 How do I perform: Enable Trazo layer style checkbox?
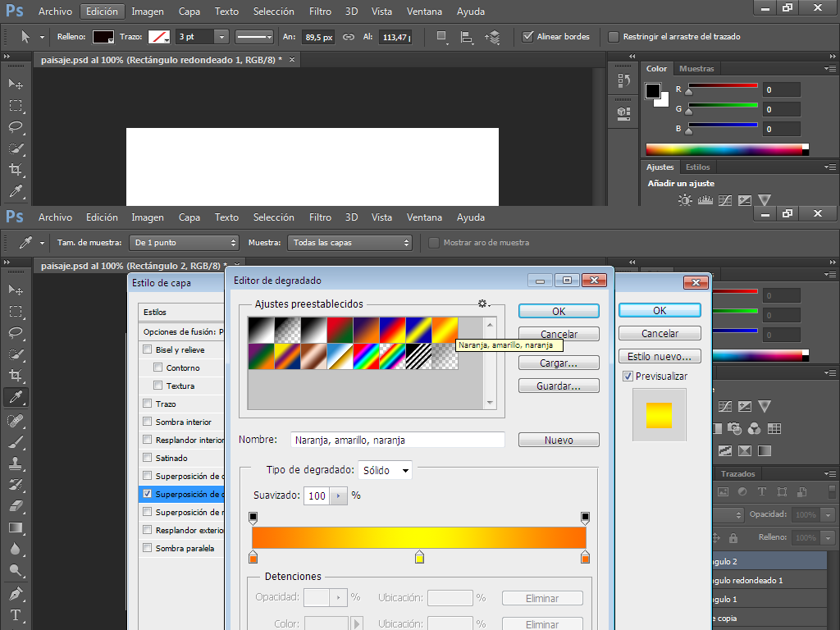[x=148, y=404]
